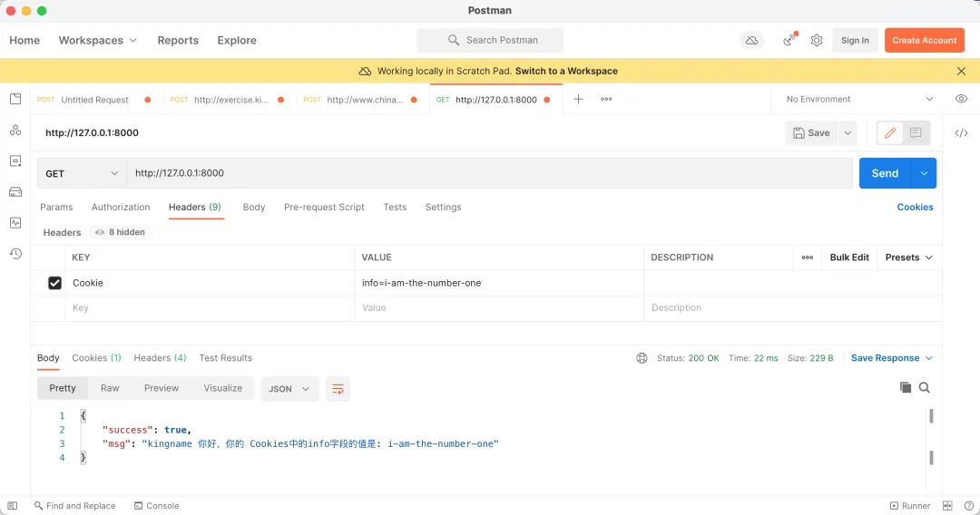The image size is (980, 515).
Task: Select the Raw response view
Action: [x=110, y=388]
